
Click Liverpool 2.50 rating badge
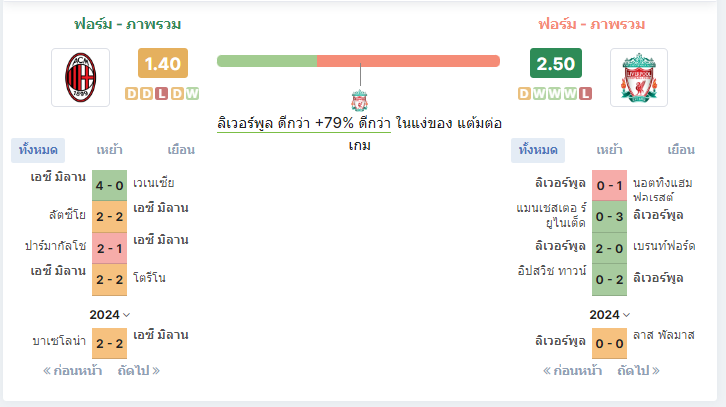pos(556,63)
